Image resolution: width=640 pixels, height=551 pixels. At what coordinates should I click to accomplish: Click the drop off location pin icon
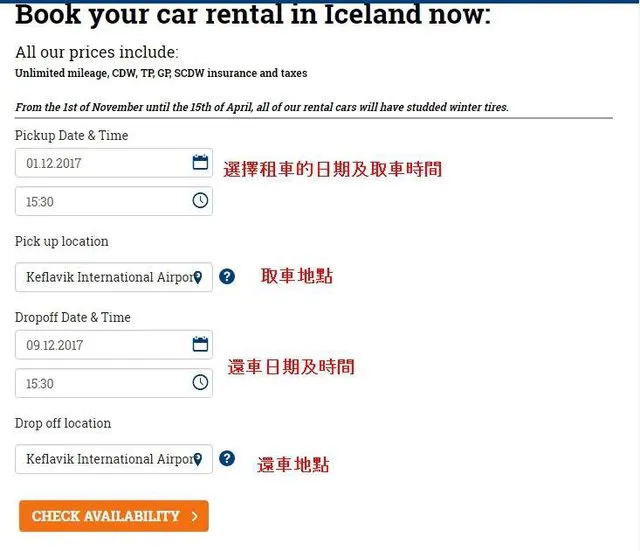(x=197, y=460)
